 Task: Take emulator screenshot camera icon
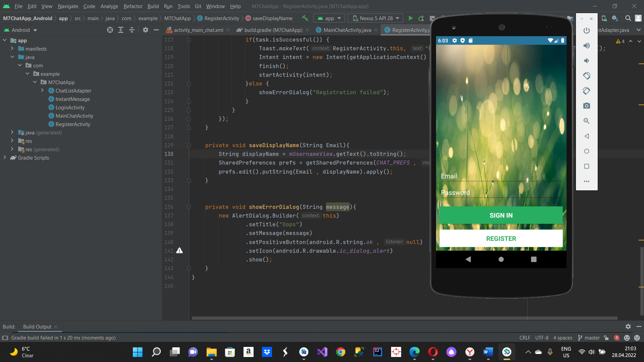[x=587, y=106]
